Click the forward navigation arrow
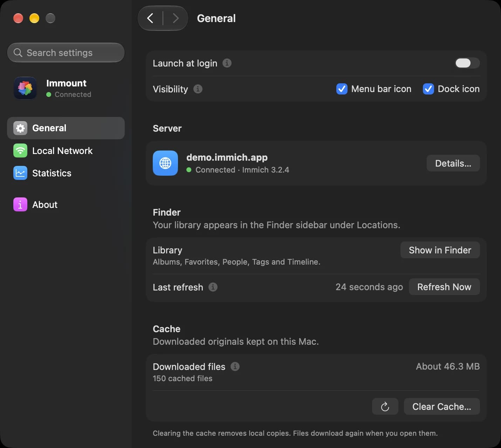The image size is (501, 448). (x=176, y=18)
